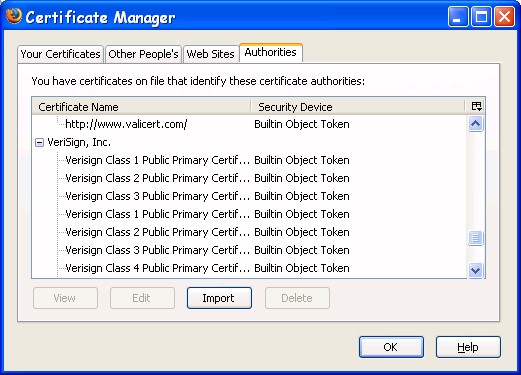Click the scrollbar up arrow
521x375 pixels.
475,124
